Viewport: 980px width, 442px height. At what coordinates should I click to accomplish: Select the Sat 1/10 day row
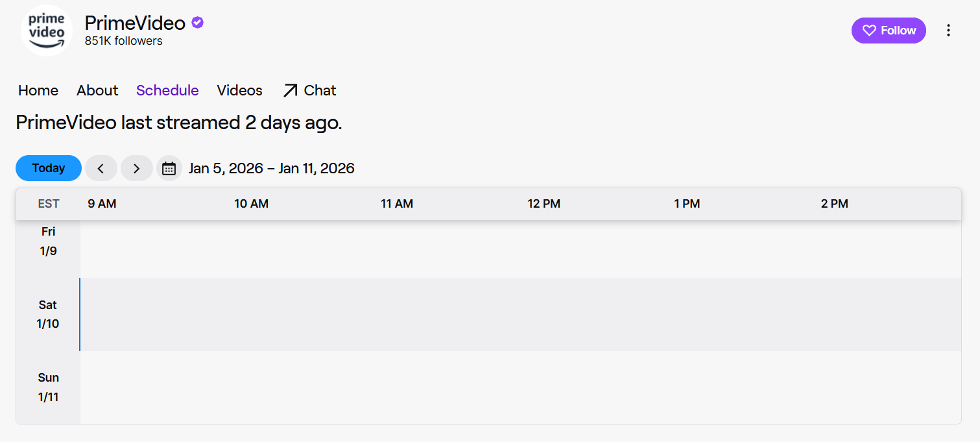pos(48,314)
